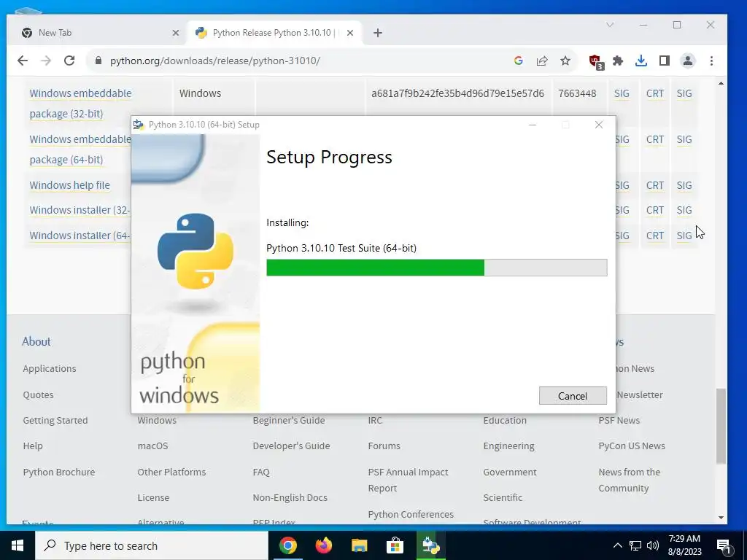The width and height of the screenshot is (747, 560).
Task: Open a new tab with plus button
Action: click(x=378, y=32)
